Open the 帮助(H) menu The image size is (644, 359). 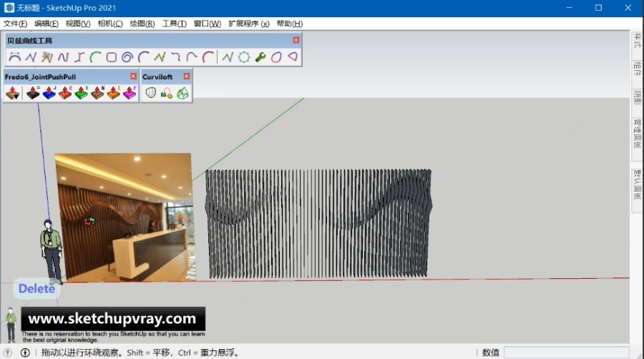pyautogui.click(x=290, y=24)
